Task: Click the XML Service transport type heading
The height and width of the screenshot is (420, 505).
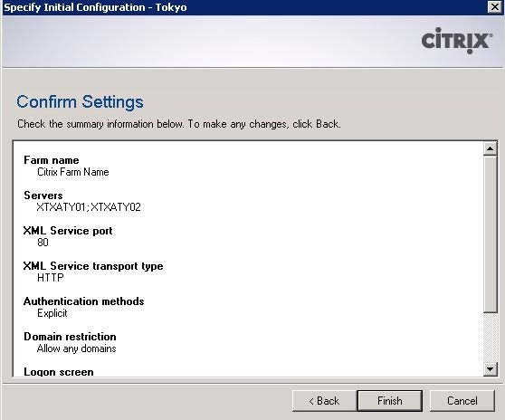Action: click(93, 266)
